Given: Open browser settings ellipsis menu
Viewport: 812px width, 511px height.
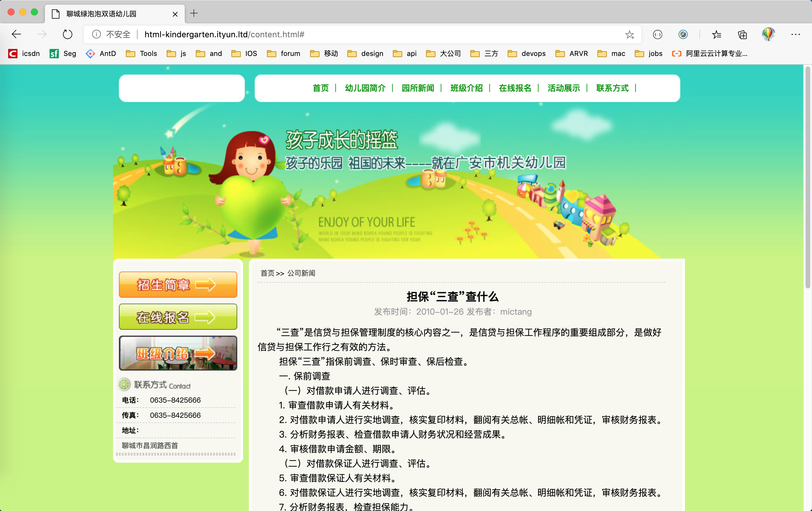Looking at the screenshot, I should pyautogui.click(x=795, y=34).
